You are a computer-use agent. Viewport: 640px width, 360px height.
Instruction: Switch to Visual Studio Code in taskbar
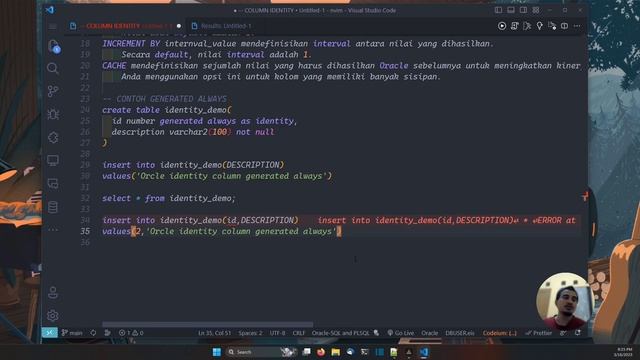(x=424, y=352)
